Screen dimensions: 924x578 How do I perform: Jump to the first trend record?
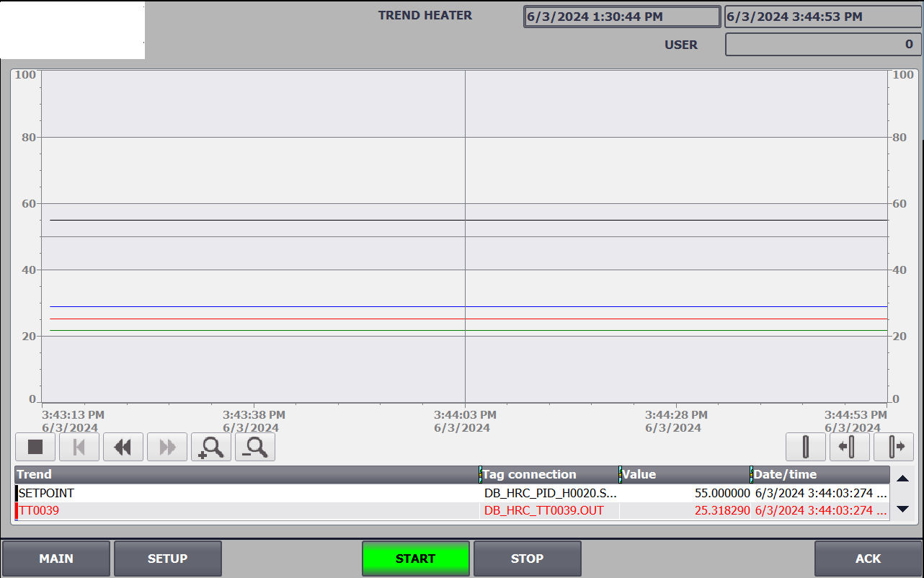(x=79, y=448)
